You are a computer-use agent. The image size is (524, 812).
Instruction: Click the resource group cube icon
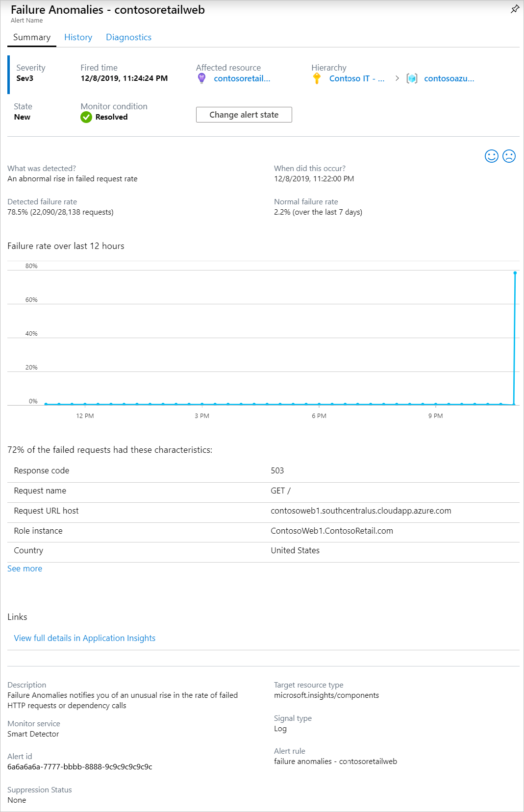[412, 79]
